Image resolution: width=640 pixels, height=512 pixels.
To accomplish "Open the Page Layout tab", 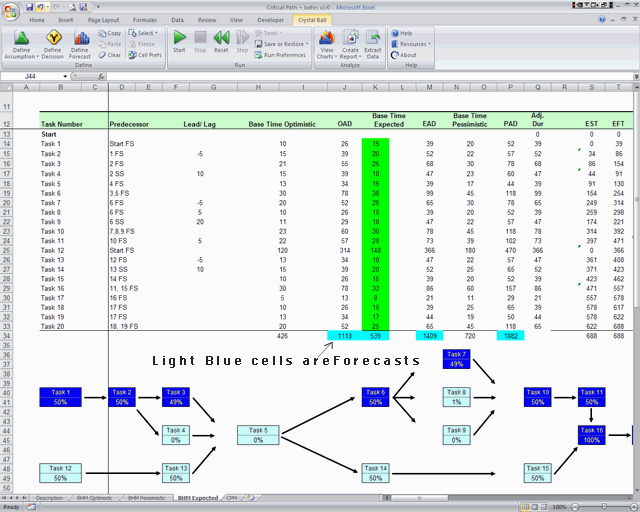I will tap(103, 20).
